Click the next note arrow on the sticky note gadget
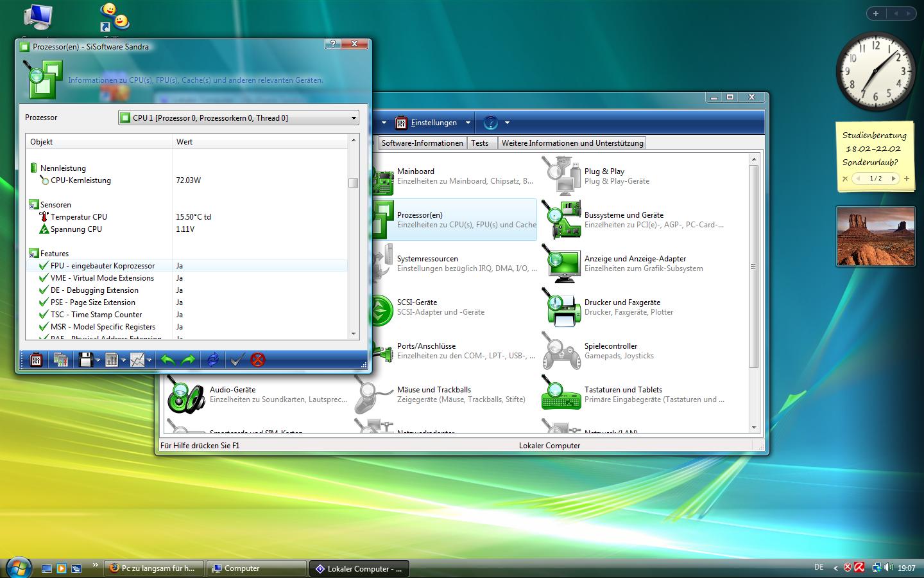This screenshot has width=924, height=578. click(893, 179)
